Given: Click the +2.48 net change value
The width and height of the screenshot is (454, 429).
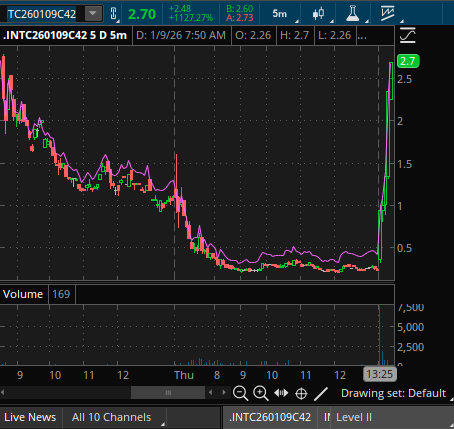Looking at the screenshot, I should pyautogui.click(x=180, y=9).
